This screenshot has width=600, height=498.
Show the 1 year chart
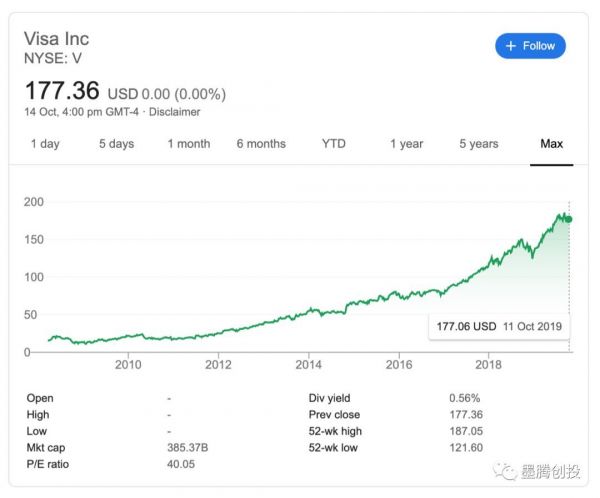pos(406,144)
